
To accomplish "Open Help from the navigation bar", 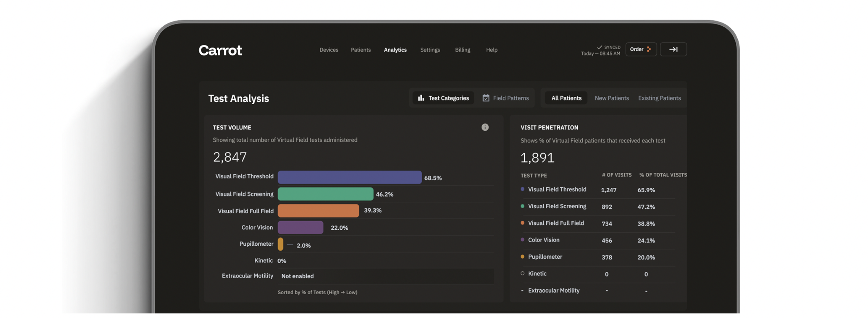I will click(x=492, y=50).
